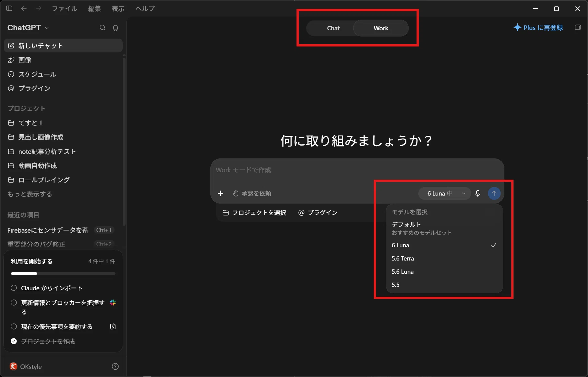The image size is (588, 377).
Task: Click Plus に再登録 link
Action: [538, 28]
